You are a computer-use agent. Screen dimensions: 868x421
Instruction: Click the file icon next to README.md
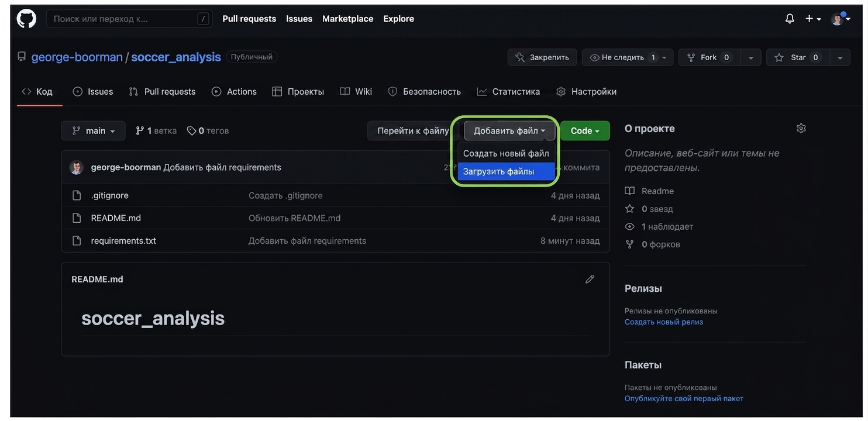click(77, 218)
